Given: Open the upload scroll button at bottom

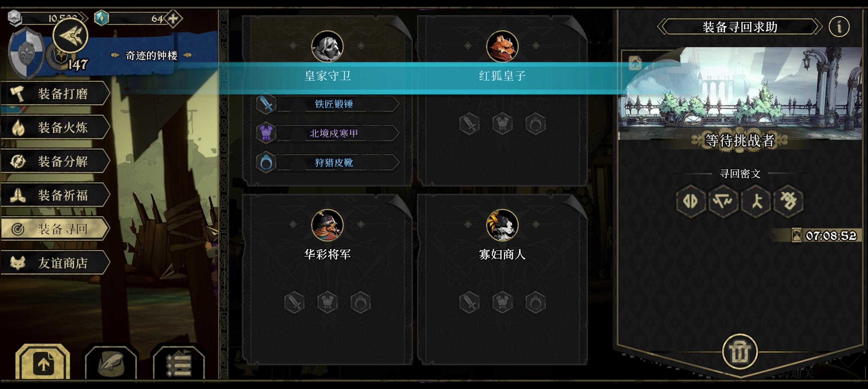Looking at the screenshot, I should (43, 363).
